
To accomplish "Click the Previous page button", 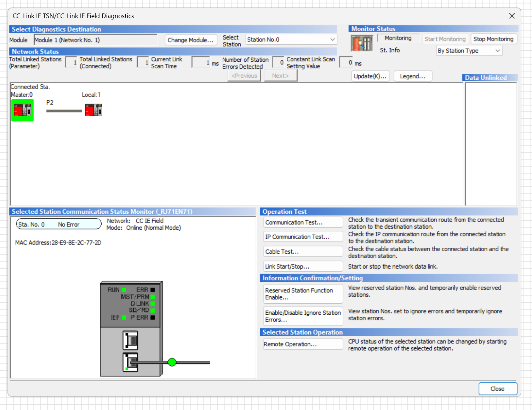I will point(244,76).
